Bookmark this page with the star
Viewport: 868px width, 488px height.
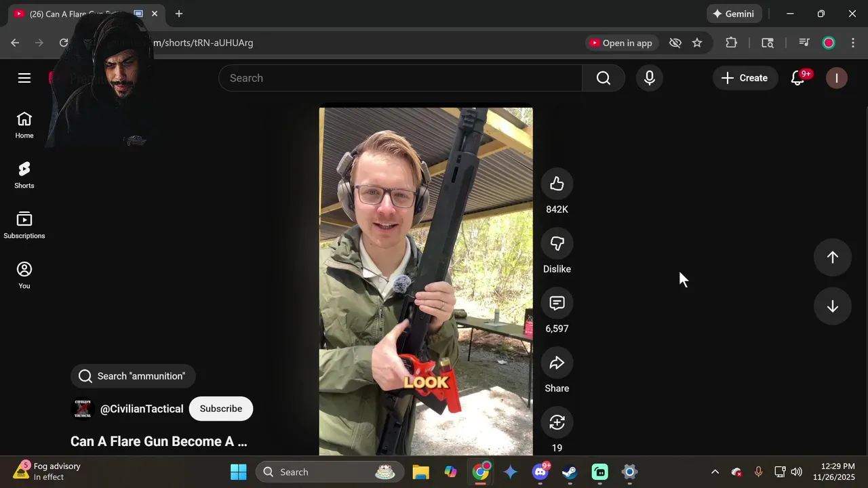(x=697, y=43)
